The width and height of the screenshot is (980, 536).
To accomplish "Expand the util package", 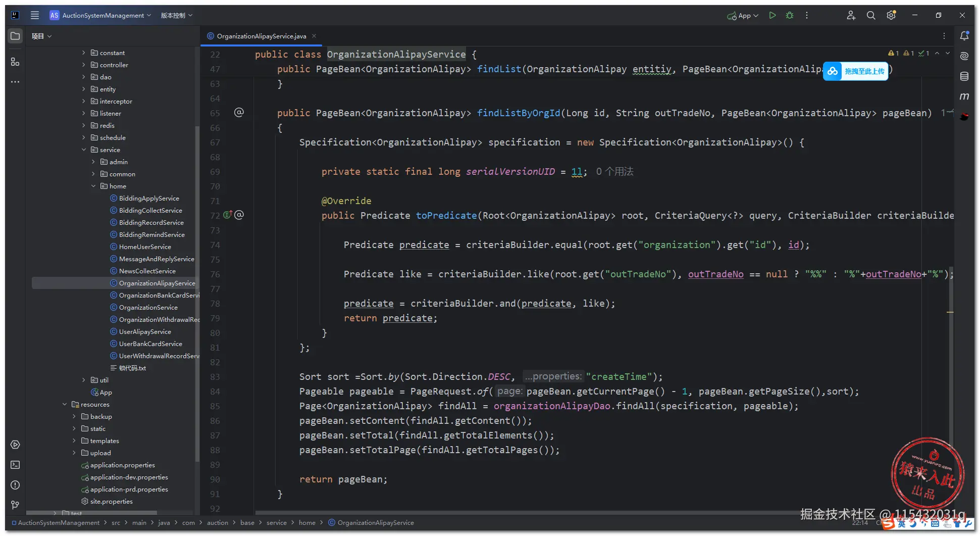I will pyautogui.click(x=84, y=380).
